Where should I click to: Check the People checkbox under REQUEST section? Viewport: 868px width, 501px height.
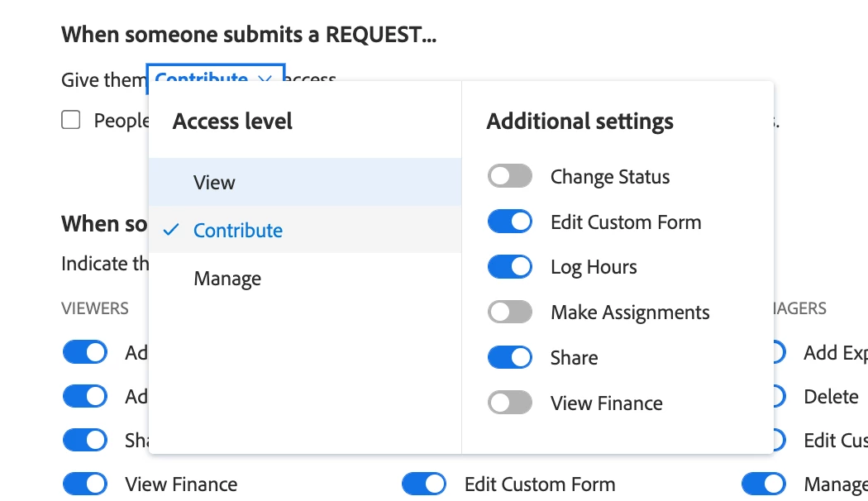(x=71, y=121)
